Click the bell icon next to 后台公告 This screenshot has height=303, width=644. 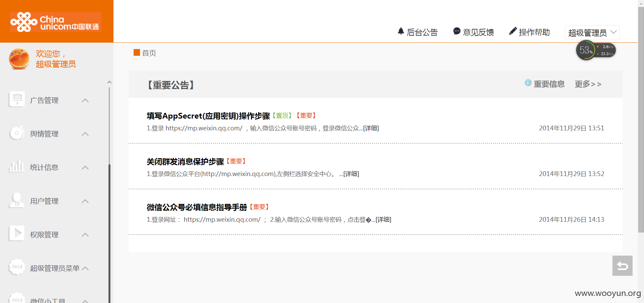pyautogui.click(x=401, y=31)
